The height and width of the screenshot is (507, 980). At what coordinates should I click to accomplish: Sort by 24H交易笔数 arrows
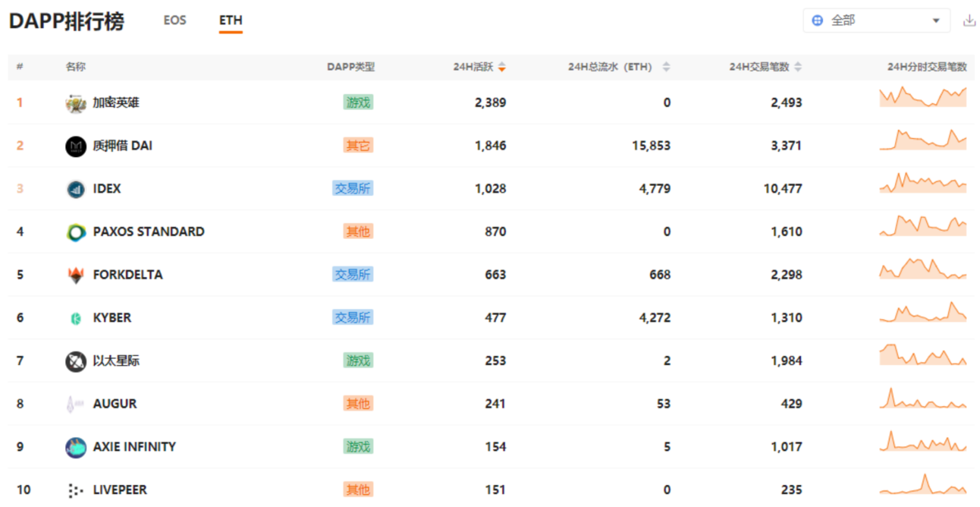(798, 67)
